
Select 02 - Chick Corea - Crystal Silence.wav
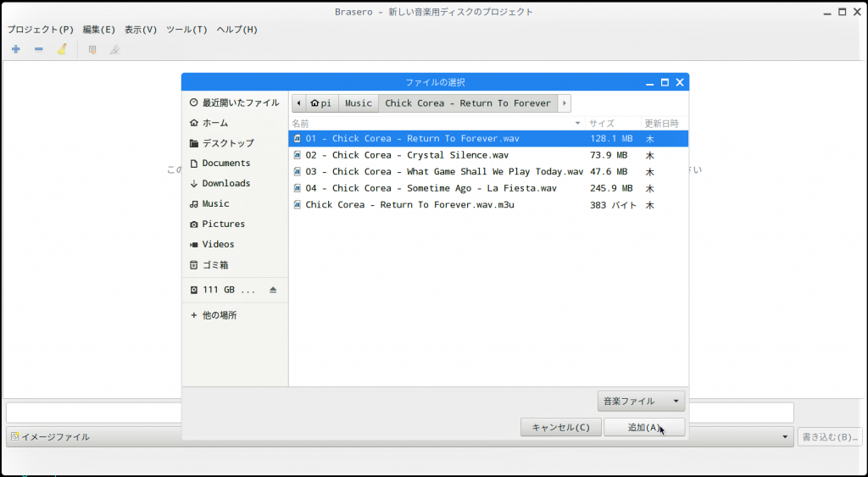(x=488, y=155)
